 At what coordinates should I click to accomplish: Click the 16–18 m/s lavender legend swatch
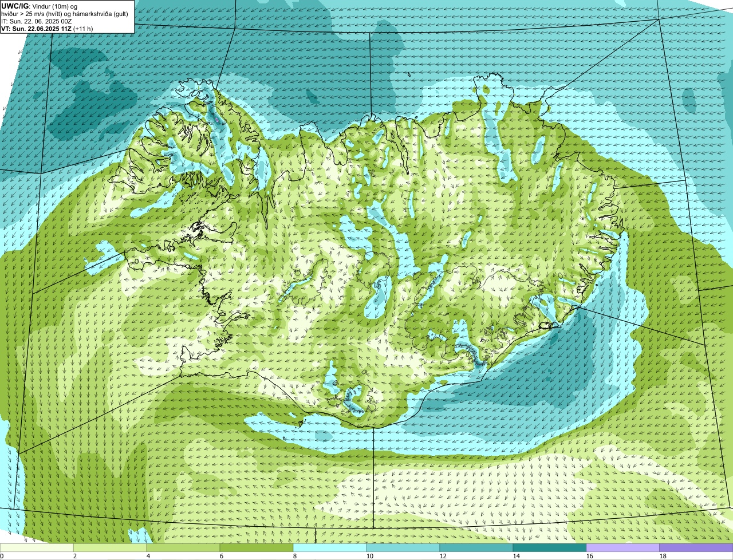[x=623, y=548]
